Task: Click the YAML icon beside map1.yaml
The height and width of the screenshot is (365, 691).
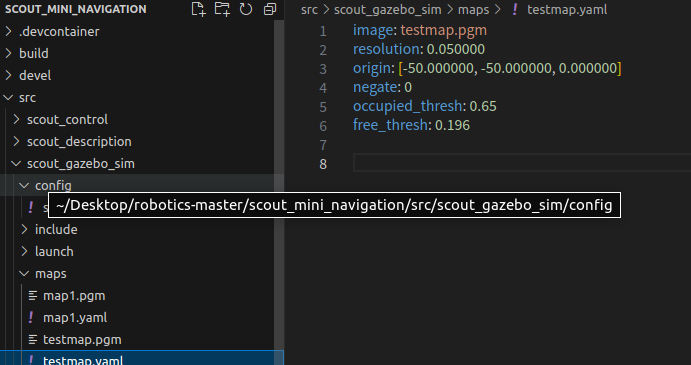Action: (x=31, y=317)
